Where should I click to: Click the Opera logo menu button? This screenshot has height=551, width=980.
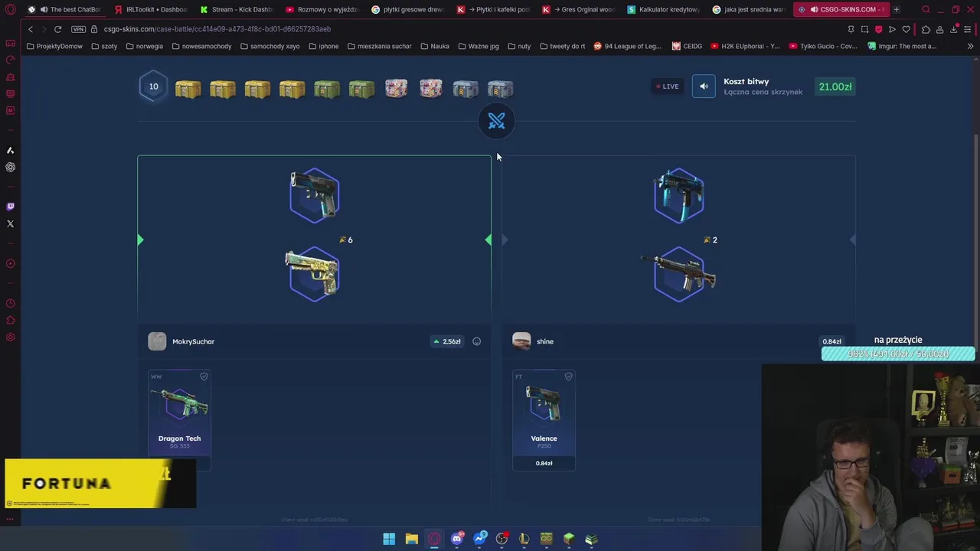(10, 9)
